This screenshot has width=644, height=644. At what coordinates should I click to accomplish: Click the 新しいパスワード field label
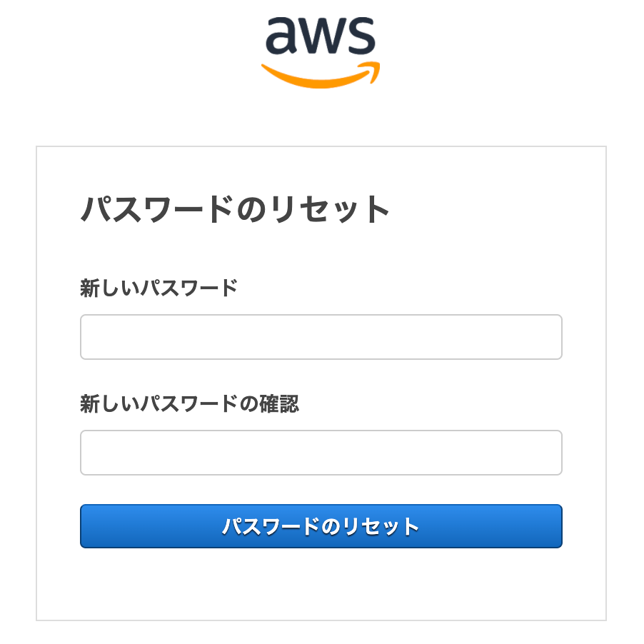click(x=159, y=288)
